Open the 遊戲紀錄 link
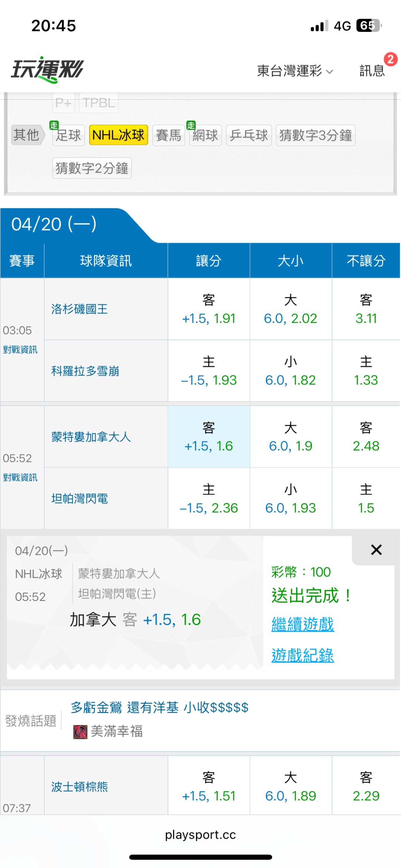401x868 pixels. pos(303,655)
